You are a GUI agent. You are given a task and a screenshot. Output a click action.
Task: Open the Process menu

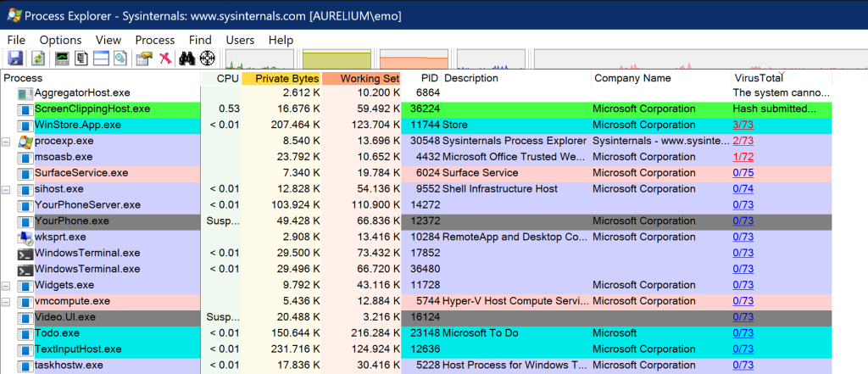point(154,40)
